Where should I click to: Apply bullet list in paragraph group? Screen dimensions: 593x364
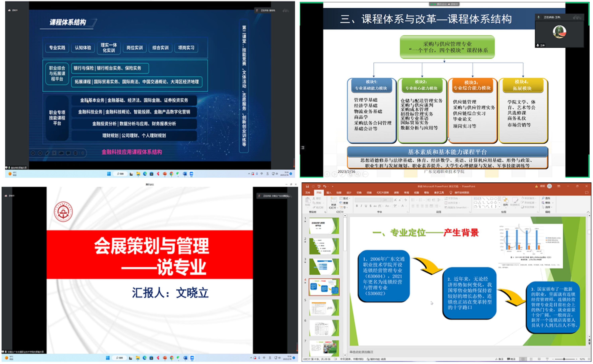pos(413,200)
